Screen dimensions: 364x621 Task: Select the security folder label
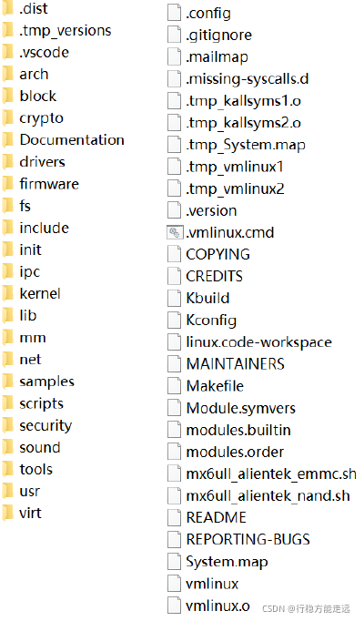[45, 426]
